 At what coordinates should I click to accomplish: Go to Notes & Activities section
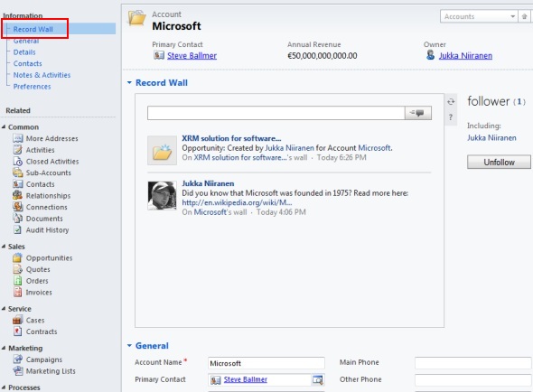click(42, 75)
